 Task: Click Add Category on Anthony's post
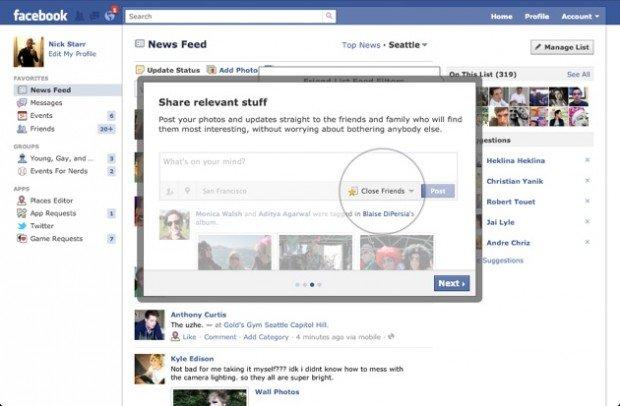coord(266,337)
